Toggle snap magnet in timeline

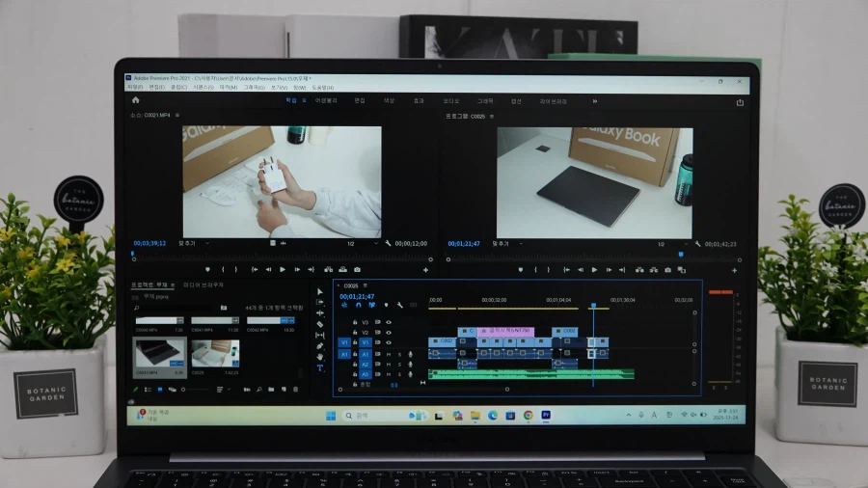click(x=357, y=306)
